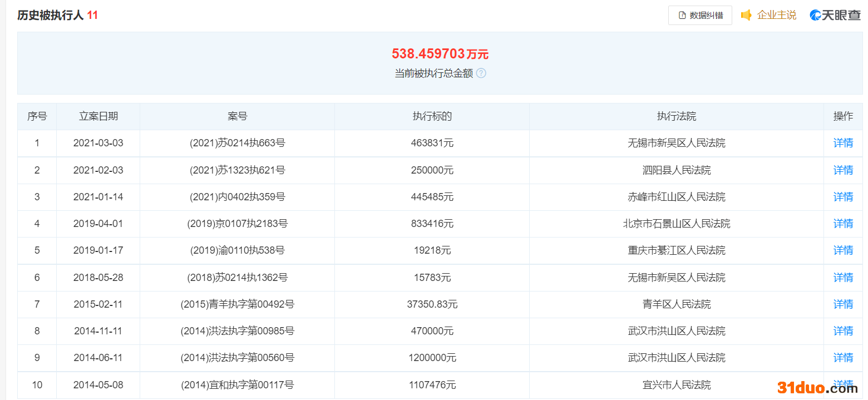The image size is (868, 400).
Task: Open 详情 for the 1200000元 execution row
Action: coord(843,358)
